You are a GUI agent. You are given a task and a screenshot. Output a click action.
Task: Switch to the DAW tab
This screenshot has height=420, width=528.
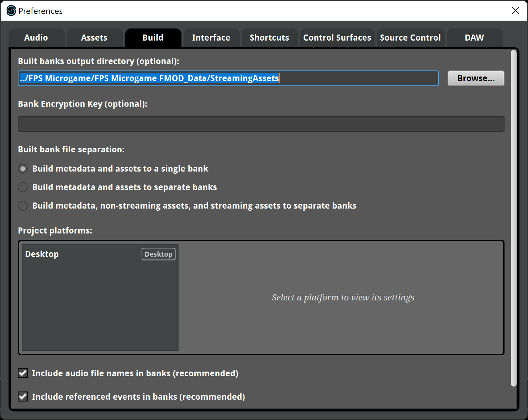coord(475,38)
